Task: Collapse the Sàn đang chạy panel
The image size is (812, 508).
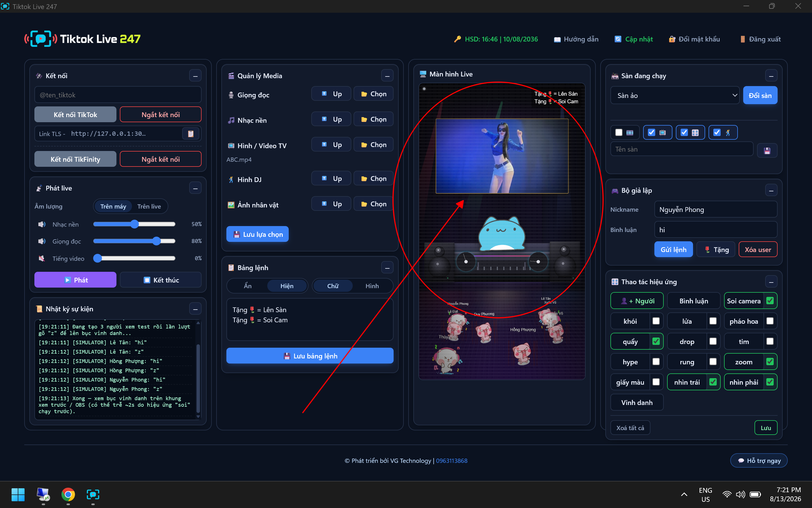Action: pyautogui.click(x=771, y=76)
